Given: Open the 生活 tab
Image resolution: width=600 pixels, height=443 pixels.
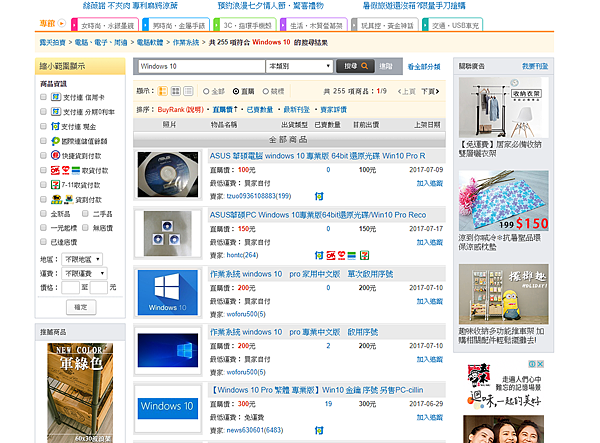Looking at the screenshot, I should tap(314, 25).
